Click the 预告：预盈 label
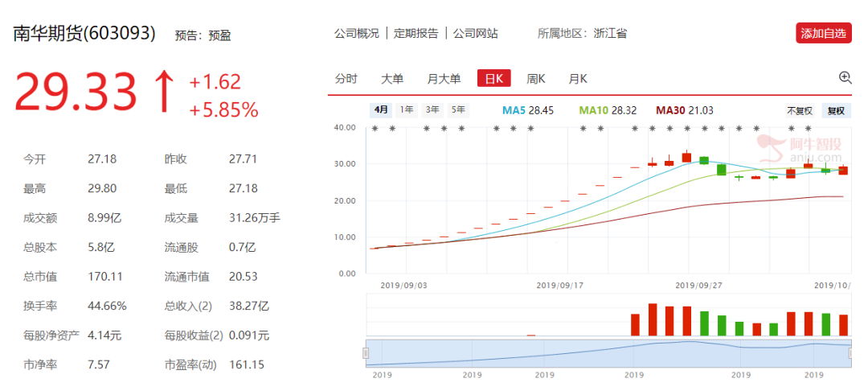 point(203,35)
